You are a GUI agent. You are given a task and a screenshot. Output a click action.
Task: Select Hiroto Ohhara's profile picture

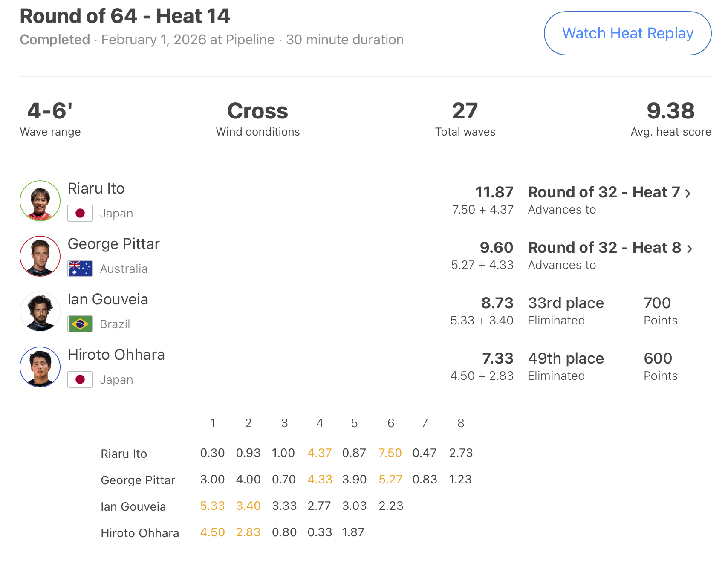pyautogui.click(x=40, y=367)
